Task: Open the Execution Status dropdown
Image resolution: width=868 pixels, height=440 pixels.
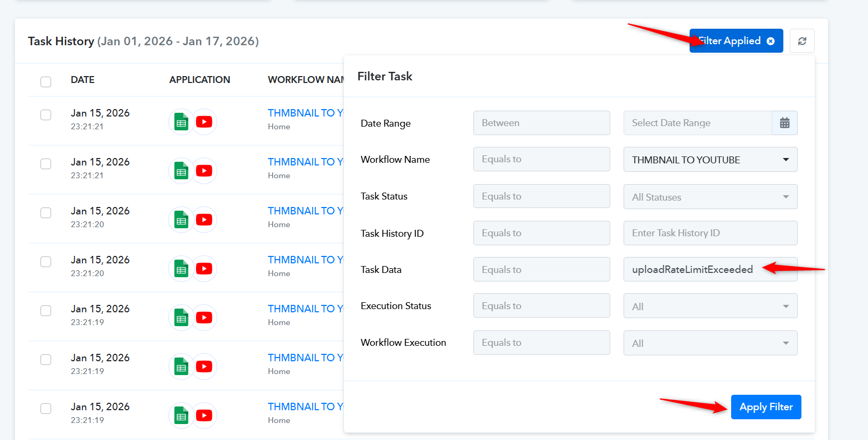Action: (x=710, y=306)
